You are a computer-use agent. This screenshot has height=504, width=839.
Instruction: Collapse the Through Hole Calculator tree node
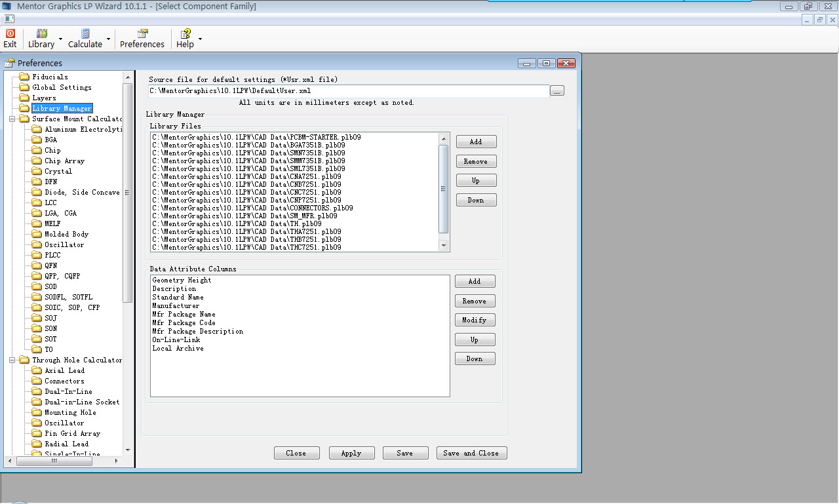(12, 360)
